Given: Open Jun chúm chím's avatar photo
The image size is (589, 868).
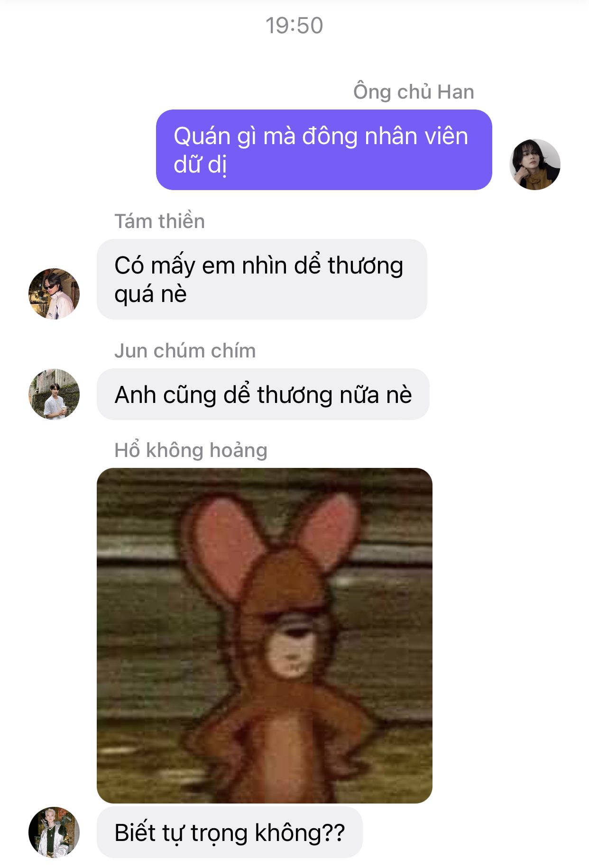Looking at the screenshot, I should coord(54,394).
